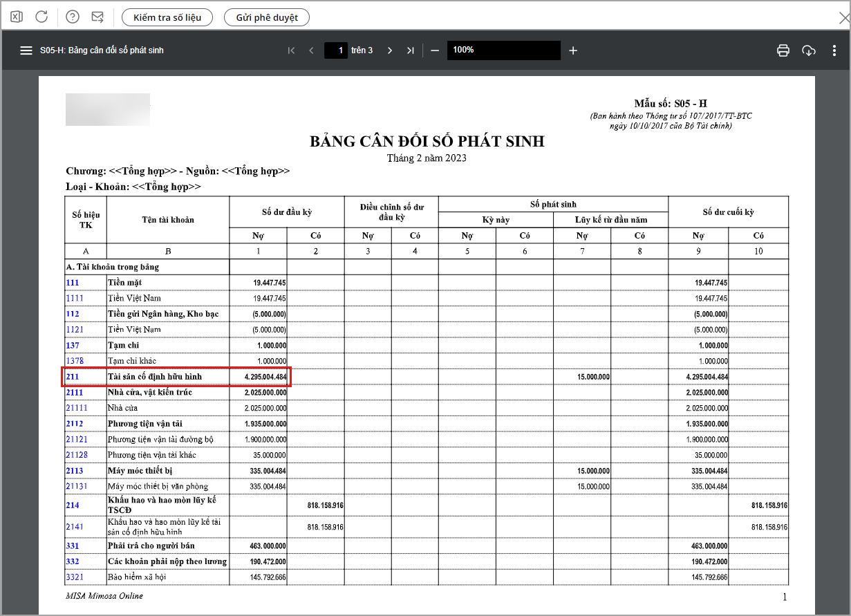Screen dimensions: 851x616
Task: Click the 100% zoom level field
Action: pos(503,50)
